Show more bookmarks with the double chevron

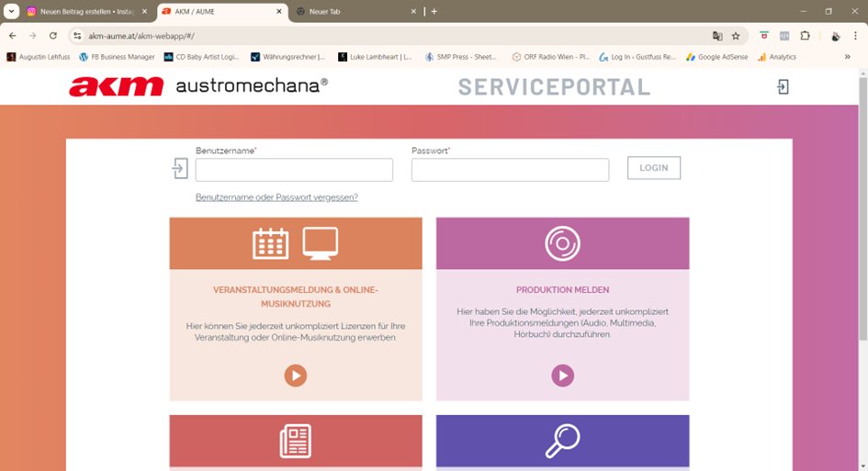[x=847, y=56]
